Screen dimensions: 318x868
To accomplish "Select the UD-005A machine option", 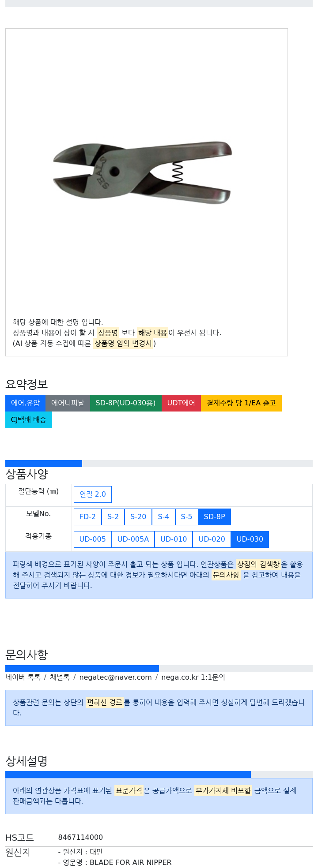I will point(133,539).
